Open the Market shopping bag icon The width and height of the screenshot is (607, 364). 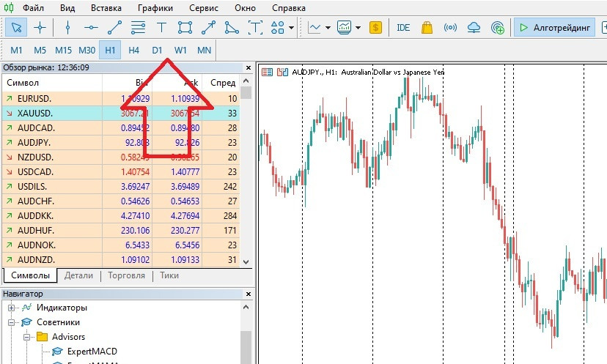click(x=427, y=27)
